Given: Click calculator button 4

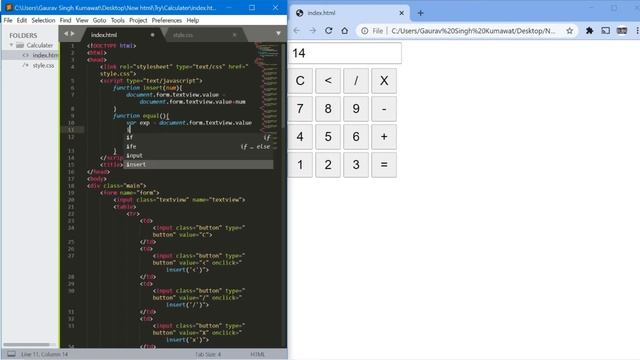Looking at the screenshot, I should (x=300, y=137).
